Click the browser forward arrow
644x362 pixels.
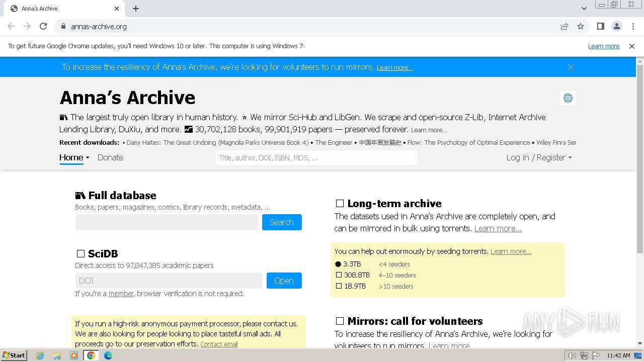(x=27, y=26)
